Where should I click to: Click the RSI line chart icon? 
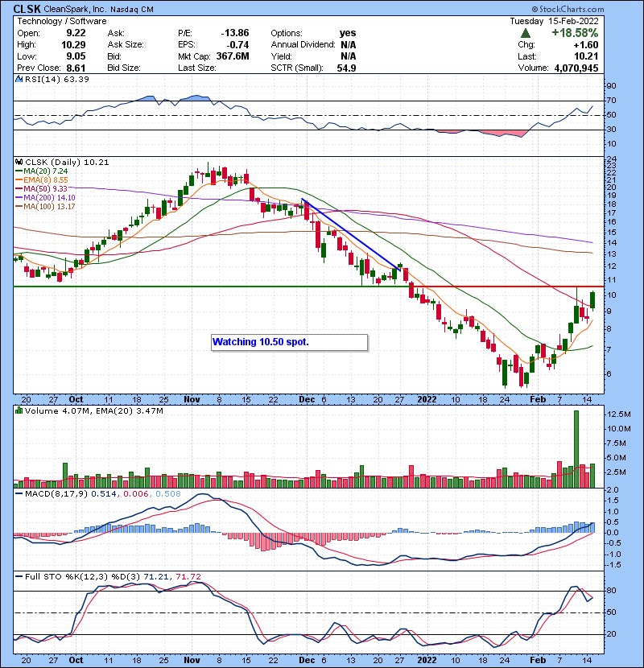19,79
